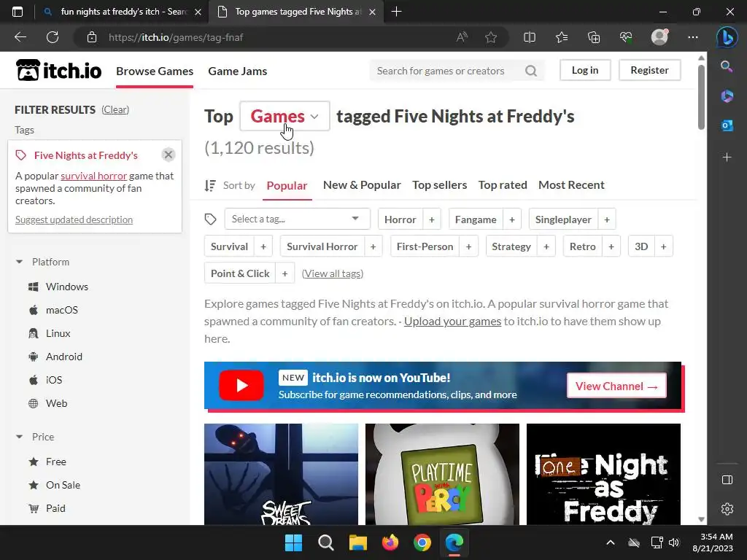Click the Log in button
Viewport: 747px width, 560px height.
(585, 70)
